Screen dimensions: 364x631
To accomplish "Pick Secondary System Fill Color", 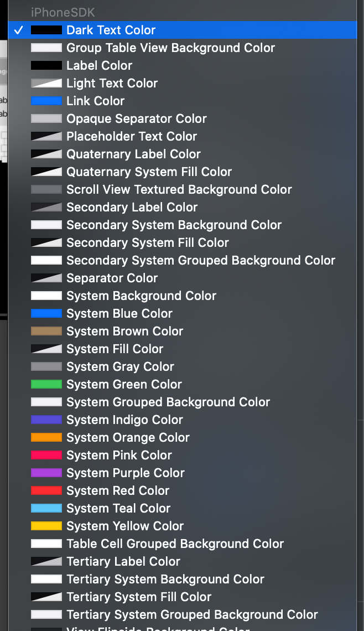I will tap(182, 242).
